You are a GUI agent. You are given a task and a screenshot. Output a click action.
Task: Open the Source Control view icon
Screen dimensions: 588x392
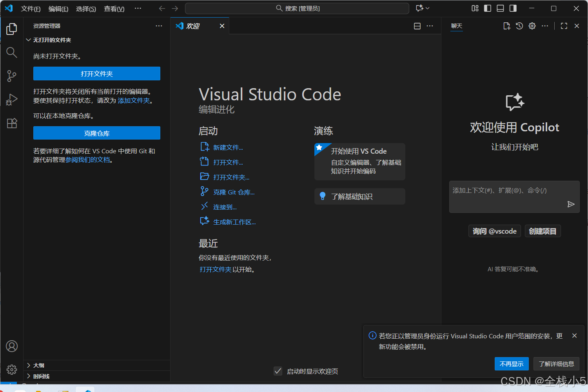tap(12, 76)
